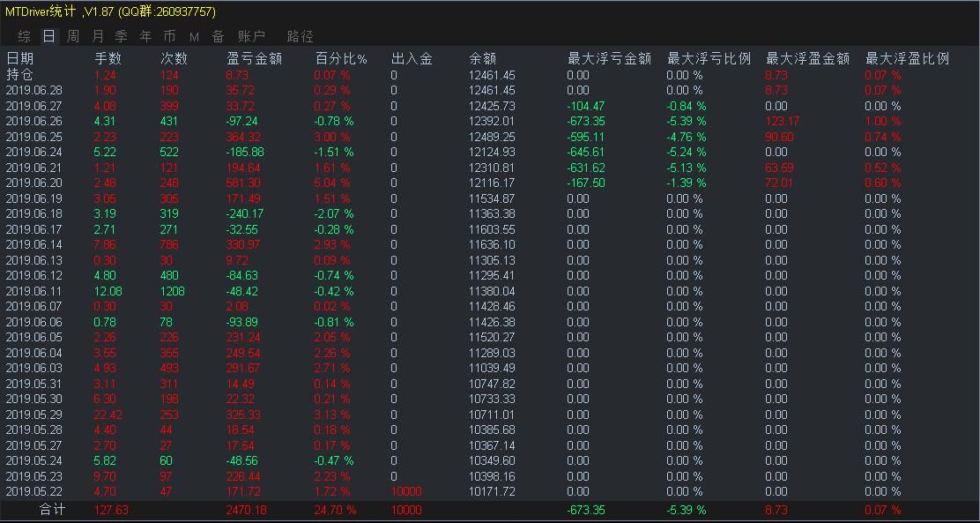The image size is (980, 523).
Task: Click floating profit ratio 0.52 % on 2019.06.21
Action: coord(883,168)
